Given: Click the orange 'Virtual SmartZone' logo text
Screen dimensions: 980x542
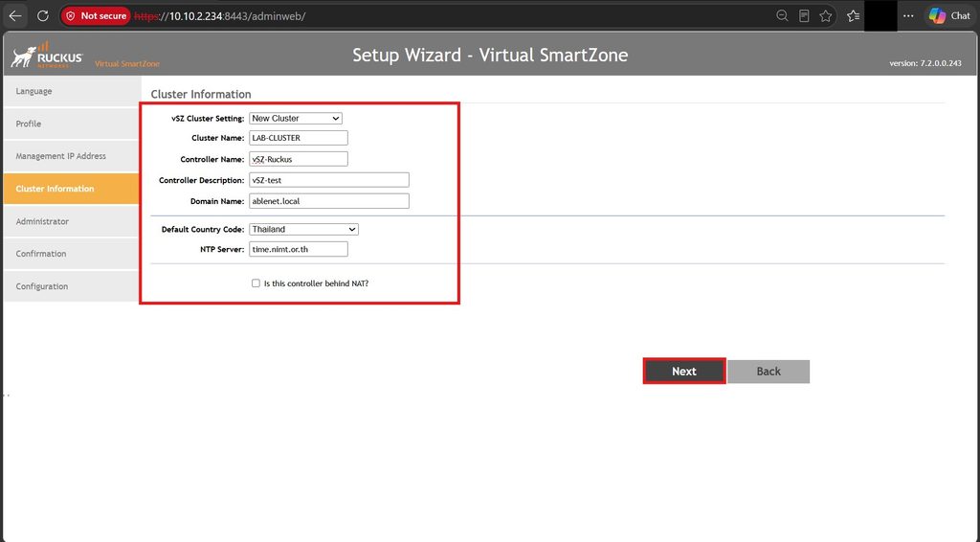Looking at the screenshot, I should coord(127,64).
